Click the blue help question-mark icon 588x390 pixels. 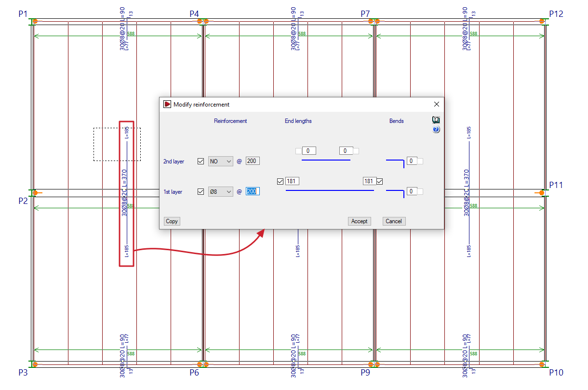436,130
